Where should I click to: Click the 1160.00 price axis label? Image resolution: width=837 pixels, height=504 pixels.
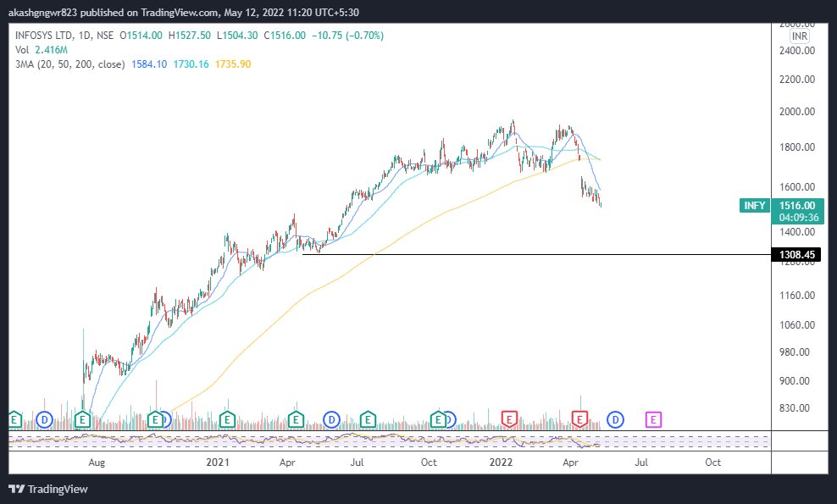(797, 296)
